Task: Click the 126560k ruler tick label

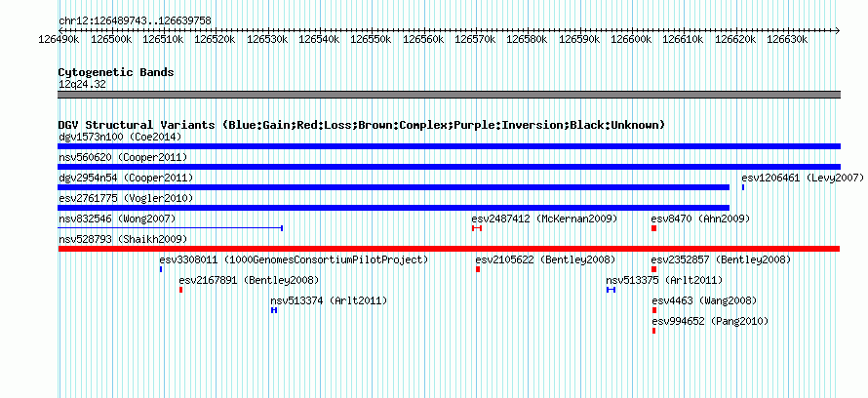Action: click(423, 39)
